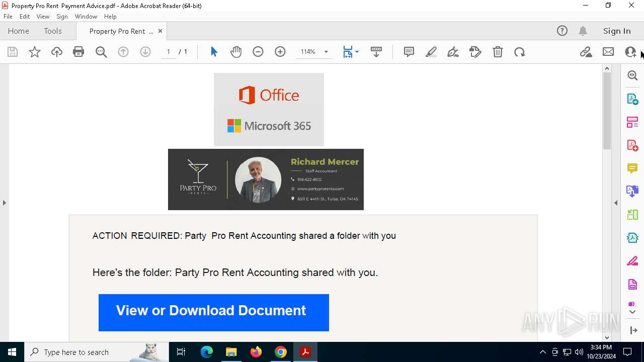644x362 pixels.
Task: Add a sticky note comment
Action: 409,52
